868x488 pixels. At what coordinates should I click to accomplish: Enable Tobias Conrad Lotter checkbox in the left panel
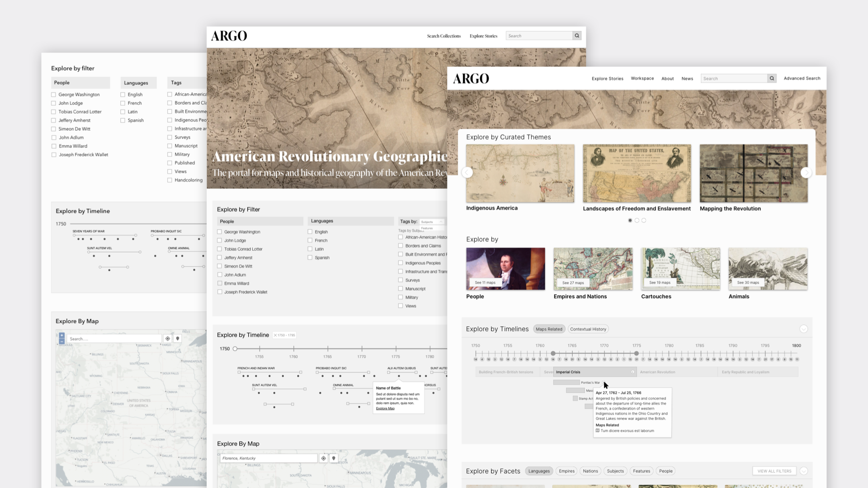54,112
